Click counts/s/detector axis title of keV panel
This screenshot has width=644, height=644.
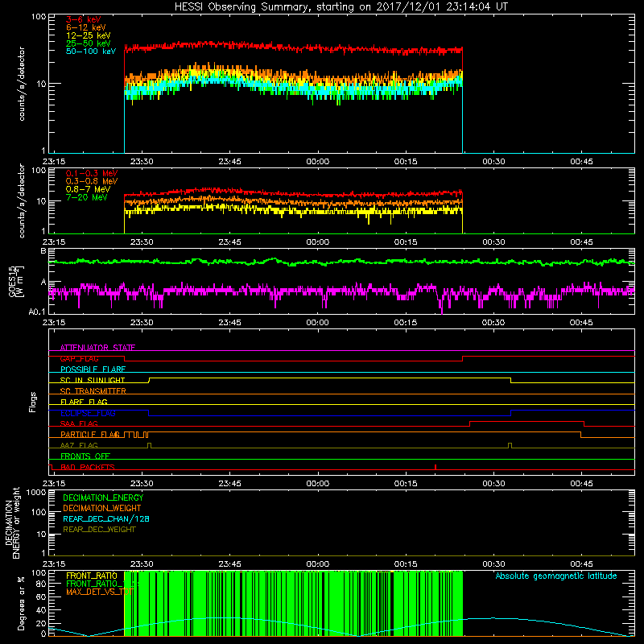[x=22, y=84]
